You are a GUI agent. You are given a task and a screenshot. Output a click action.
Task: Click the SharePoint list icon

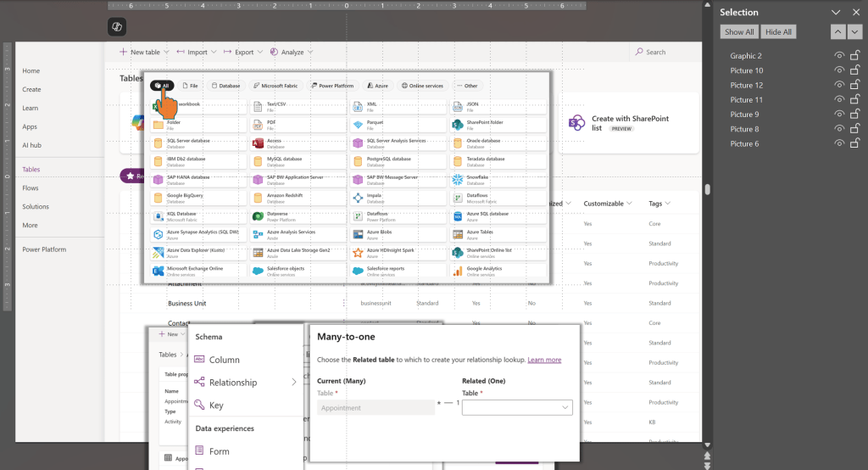577,123
